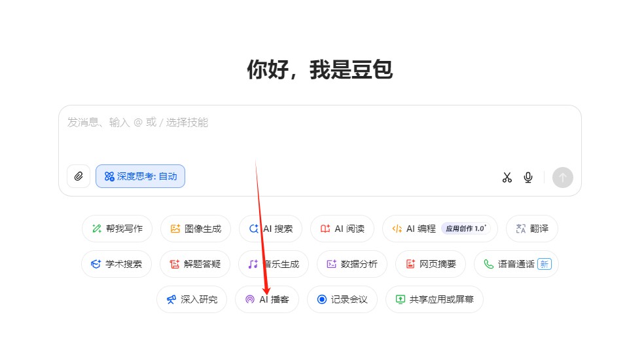Screen dimensions: 644x338
Task: Toggle the 深度思考: 自动 mode
Action: click(141, 176)
